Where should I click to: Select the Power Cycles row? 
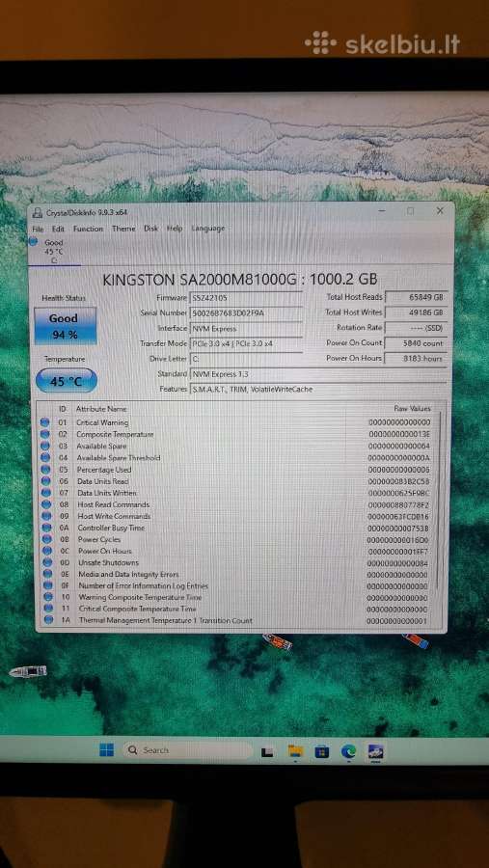tap(238, 539)
